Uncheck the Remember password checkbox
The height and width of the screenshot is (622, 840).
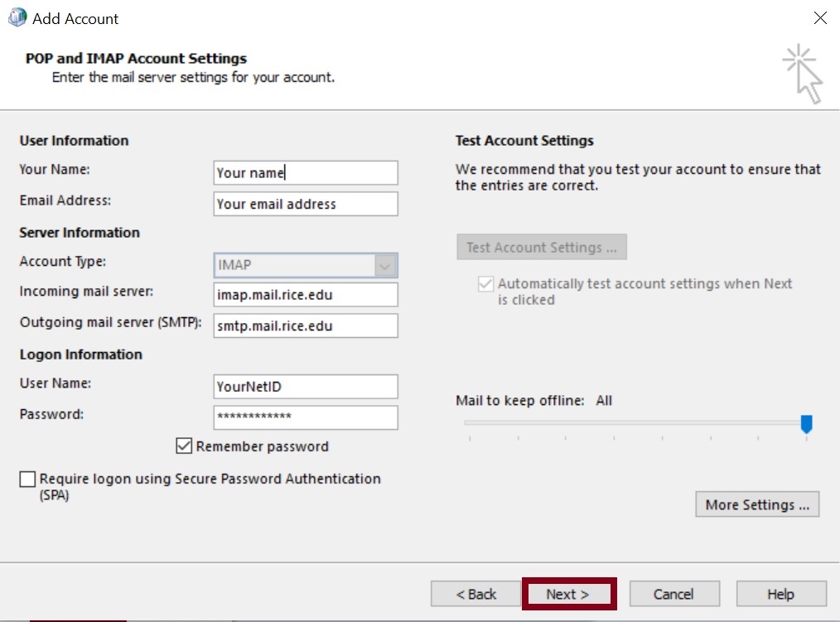coord(184,446)
